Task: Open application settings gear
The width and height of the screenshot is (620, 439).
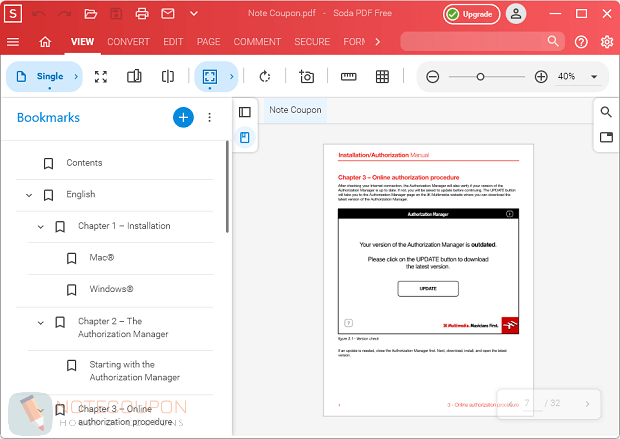Action: pyautogui.click(x=607, y=42)
